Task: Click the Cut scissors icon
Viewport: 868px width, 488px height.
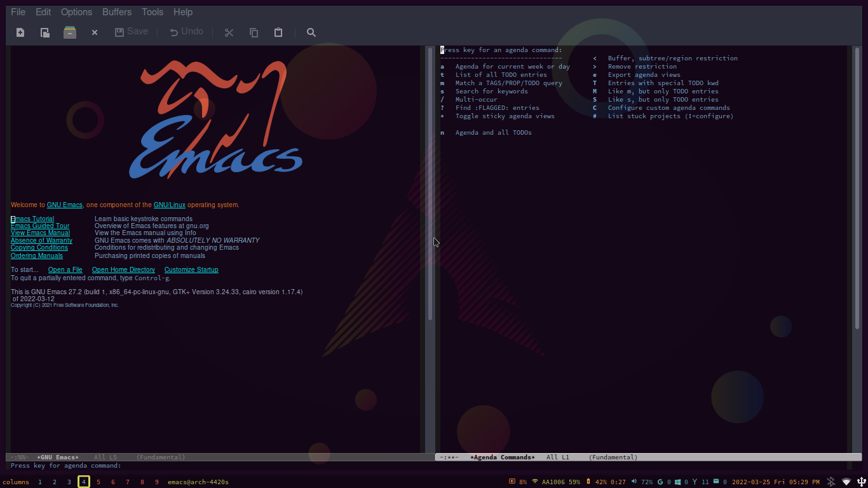Action: coord(229,32)
